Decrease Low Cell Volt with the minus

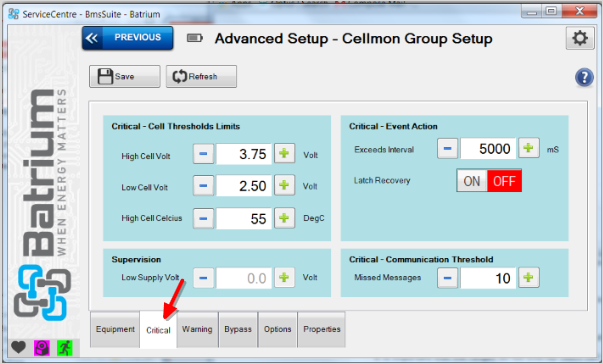pyautogui.click(x=203, y=186)
